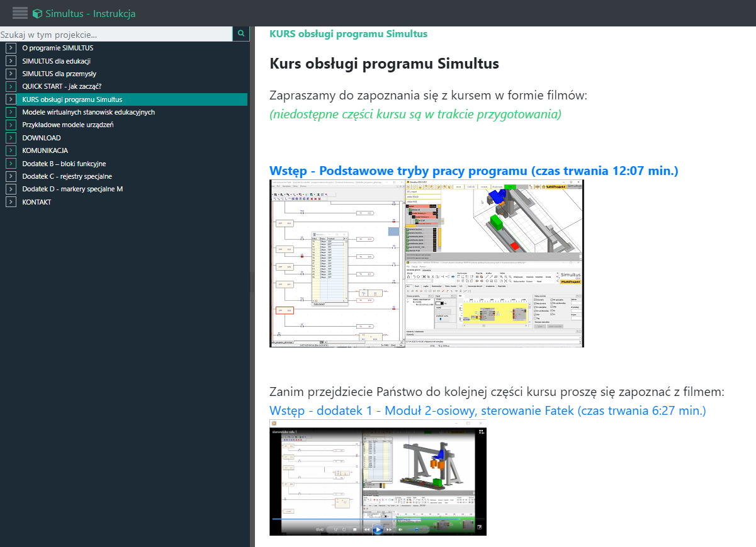Image resolution: width=756 pixels, height=547 pixels.
Task: Click the fast-forward icon in the video thumbnail
Action: click(x=389, y=529)
